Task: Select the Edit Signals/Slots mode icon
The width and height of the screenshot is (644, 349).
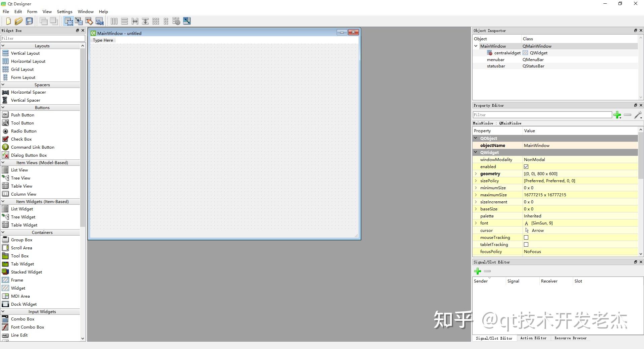Action: [x=79, y=21]
